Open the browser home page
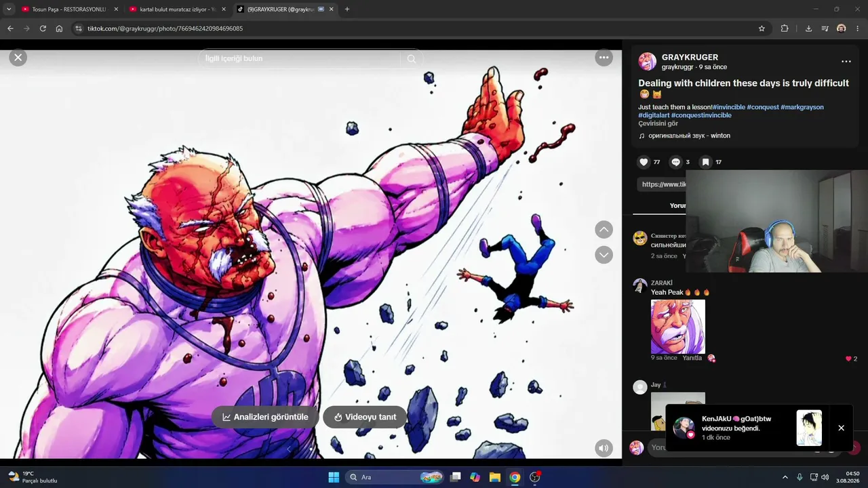 point(59,28)
